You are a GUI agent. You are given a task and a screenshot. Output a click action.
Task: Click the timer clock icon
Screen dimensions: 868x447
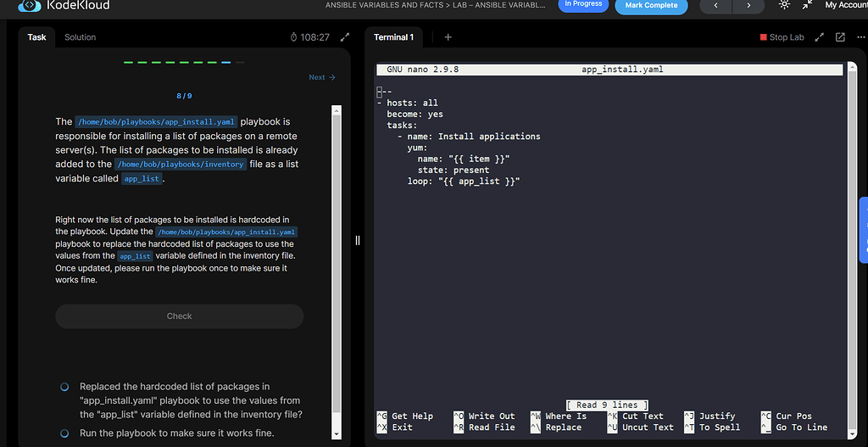click(x=294, y=37)
